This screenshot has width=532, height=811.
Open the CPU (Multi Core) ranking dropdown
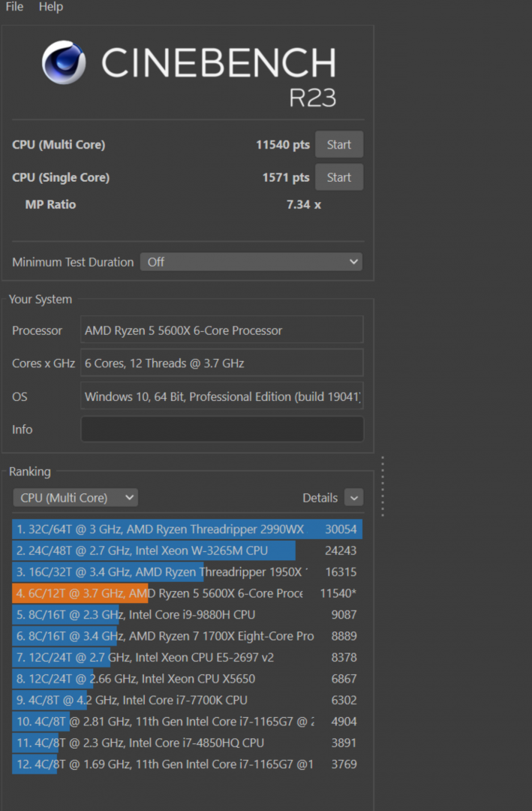[x=76, y=498]
